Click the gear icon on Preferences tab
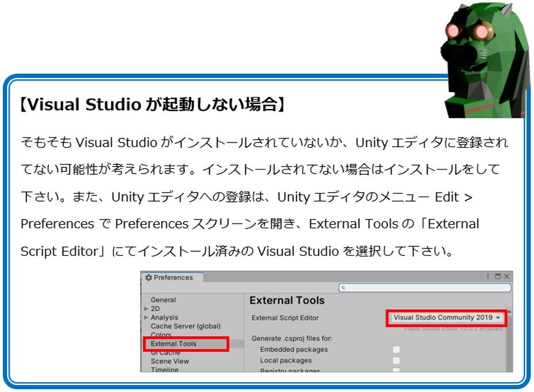The height and width of the screenshot is (392, 534). [x=148, y=277]
